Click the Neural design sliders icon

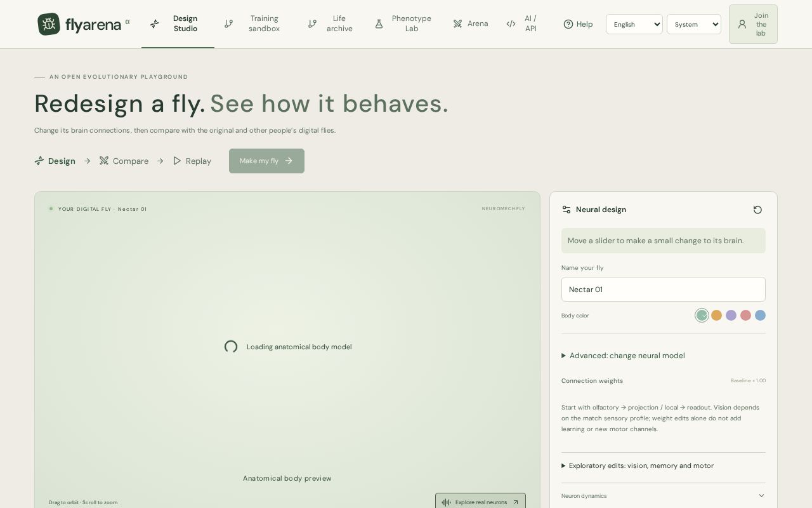566,210
